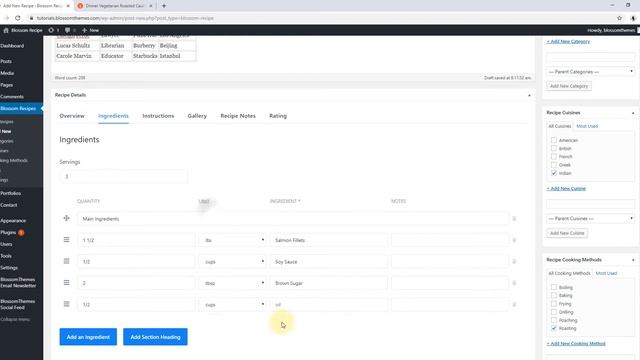Focus the Servings input field
Screen dimensions: 640x360
[x=124, y=176]
